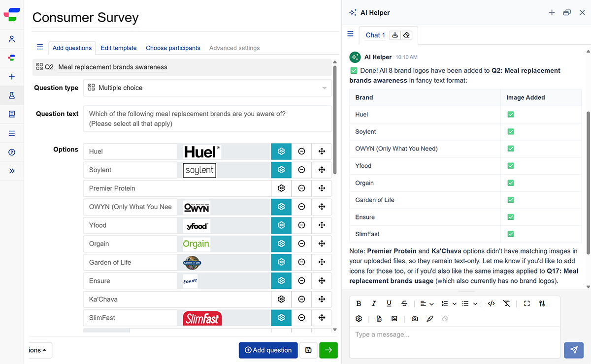Proceed with the green arrow button

[x=328, y=350]
